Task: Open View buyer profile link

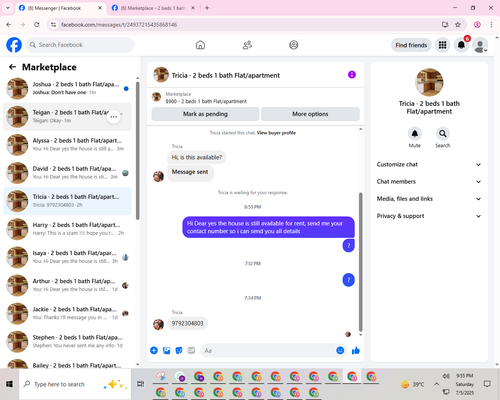Action: pos(276,133)
